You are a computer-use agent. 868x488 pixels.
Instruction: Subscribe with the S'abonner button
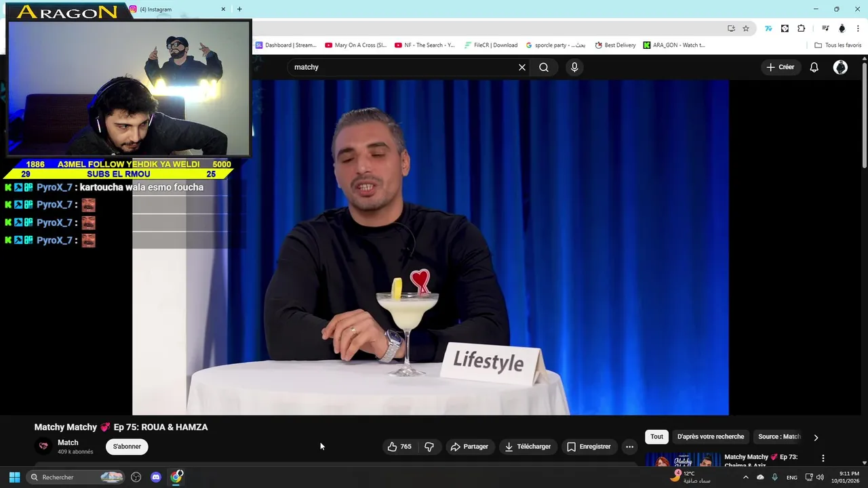[127, 447]
